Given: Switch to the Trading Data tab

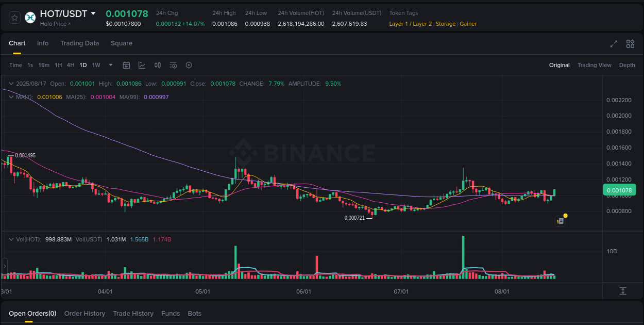Looking at the screenshot, I should (x=79, y=43).
